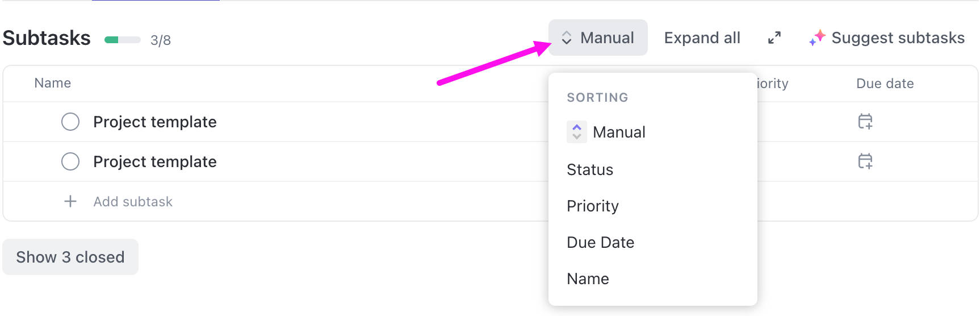This screenshot has height=316, width=980.
Task: Expand all subtasks
Action: click(x=702, y=38)
